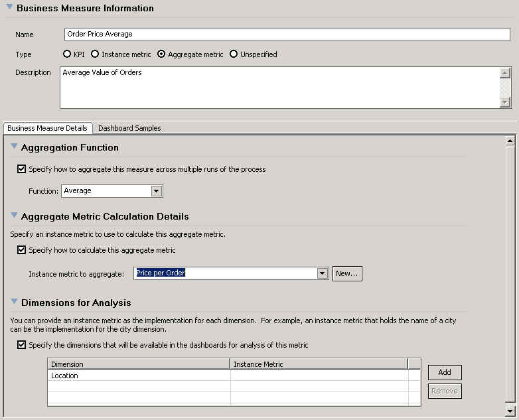Open the Business Measure Details tab
Image resolution: width=519 pixels, height=420 pixels.
[x=47, y=128]
